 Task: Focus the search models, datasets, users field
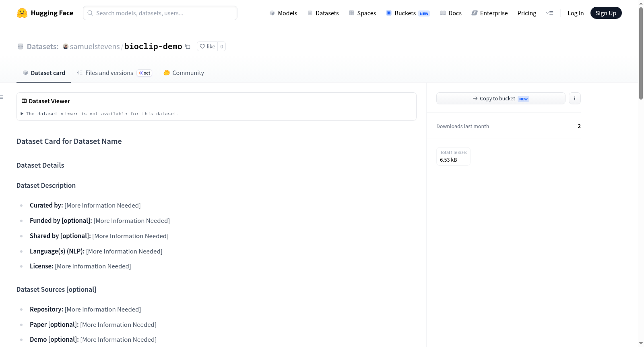coord(160,13)
